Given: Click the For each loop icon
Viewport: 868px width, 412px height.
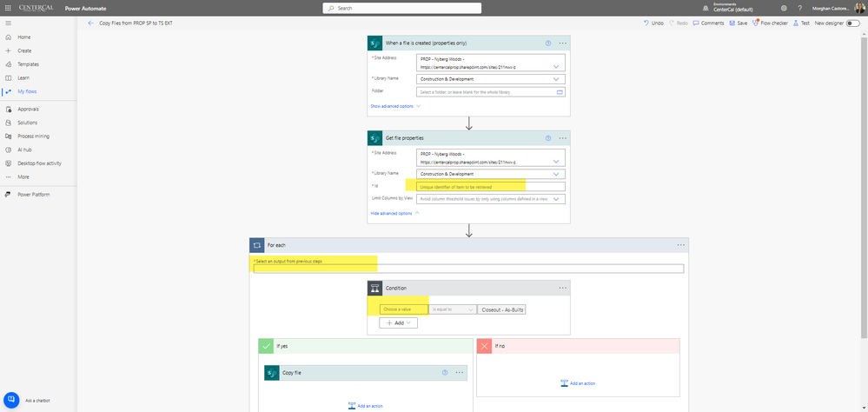Looking at the screenshot, I should point(257,245).
